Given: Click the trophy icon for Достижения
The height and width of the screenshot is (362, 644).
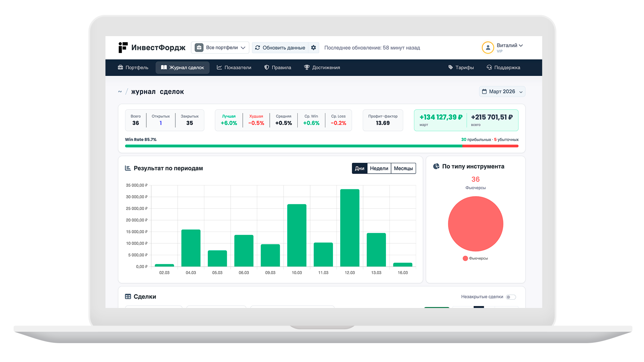Looking at the screenshot, I should click(307, 67).
